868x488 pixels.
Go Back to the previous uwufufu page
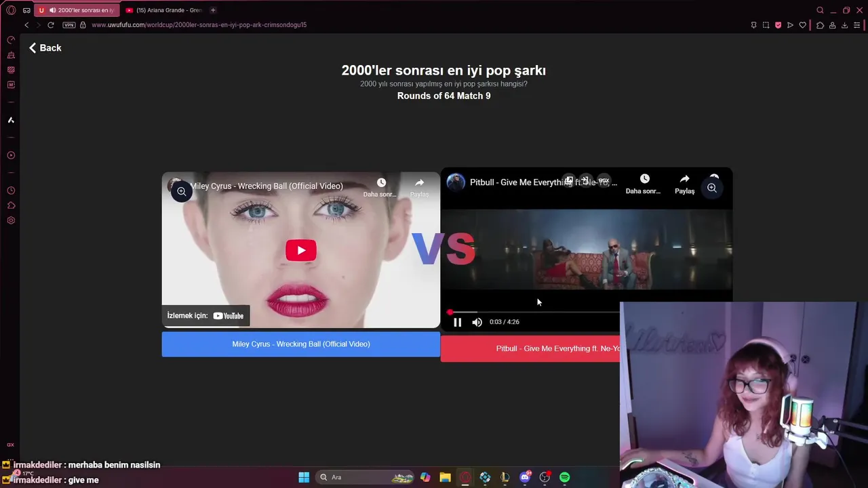pos(45,48)
